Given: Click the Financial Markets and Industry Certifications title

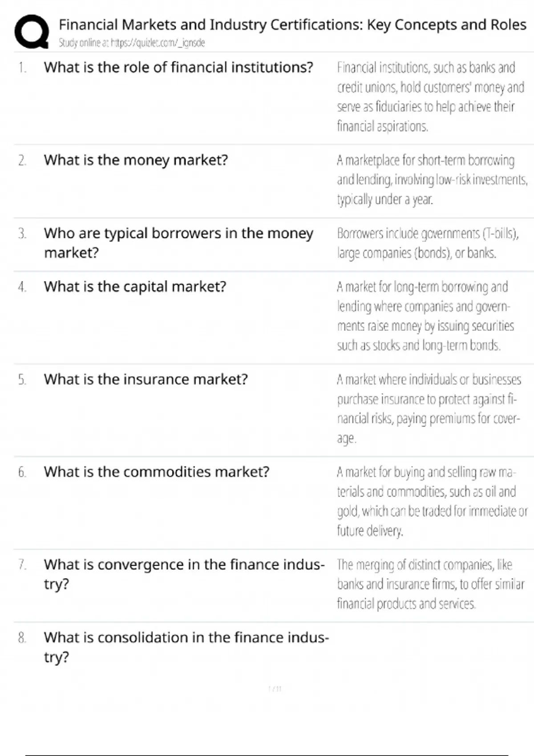Looking at the screenshot, I should 292,25.
